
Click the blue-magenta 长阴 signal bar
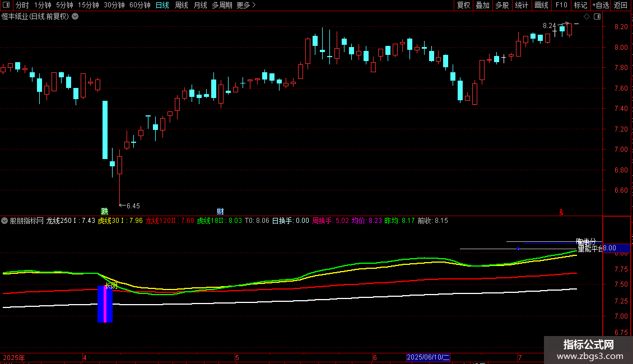click(105, 304)
